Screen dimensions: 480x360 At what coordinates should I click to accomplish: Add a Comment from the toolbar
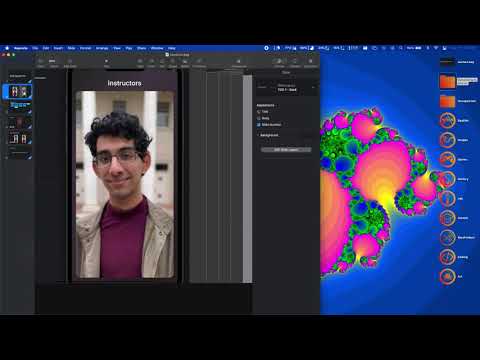click(199, 63)
